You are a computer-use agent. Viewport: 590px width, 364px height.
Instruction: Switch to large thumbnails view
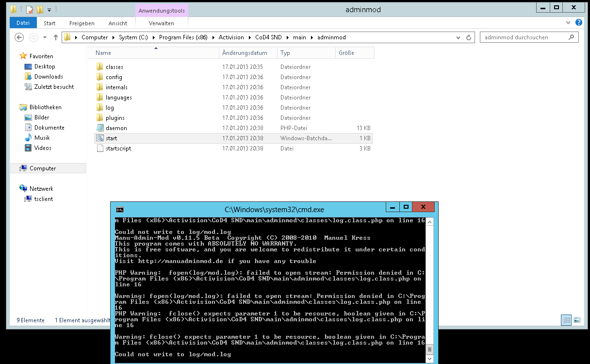tap(576, 320)
